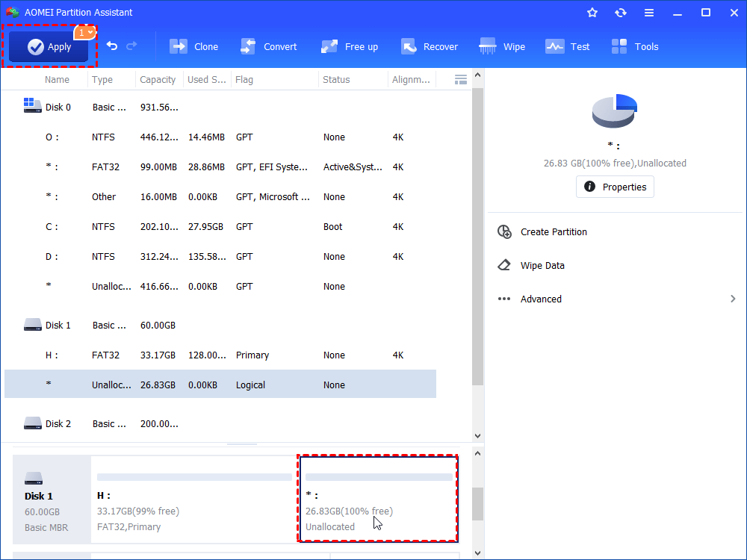Click the partition pie chart icon
747x560 pixels.
pyautogui.click(x=615, y=111)
